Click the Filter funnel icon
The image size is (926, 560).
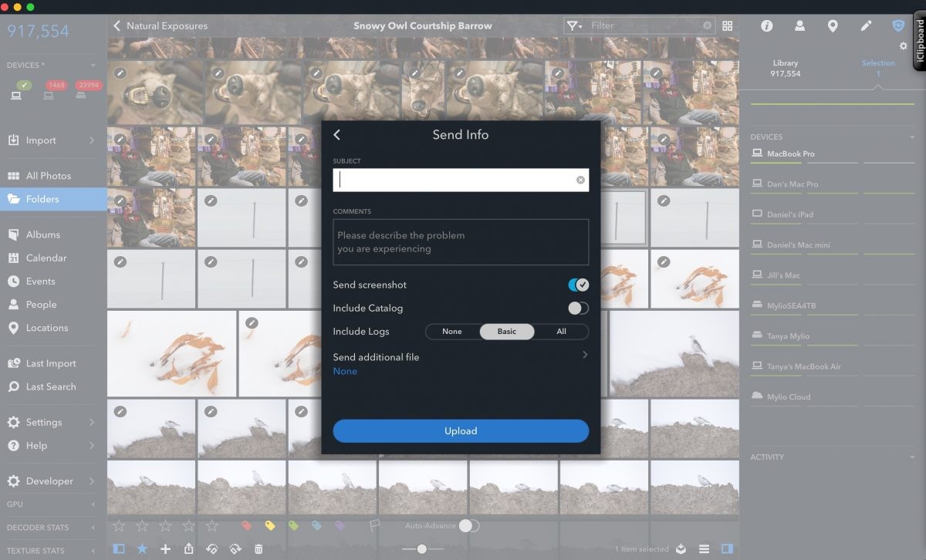pos(574,25)
